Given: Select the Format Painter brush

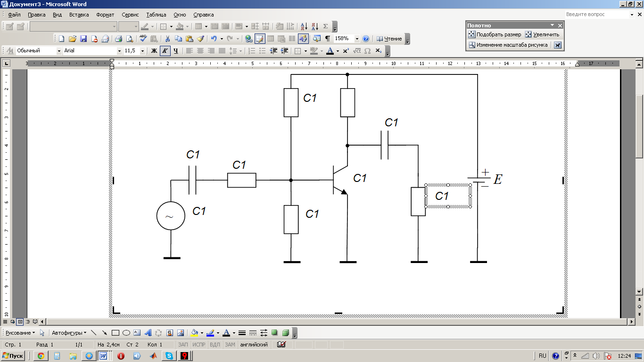Looking at the screenshot, I should click(200, 39).
